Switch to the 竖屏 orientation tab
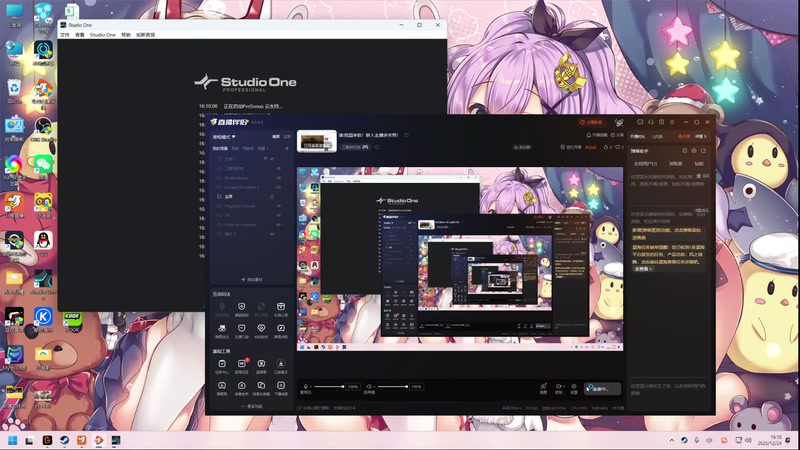This screenshot has width=800, height=450. (x=287, y=137)
